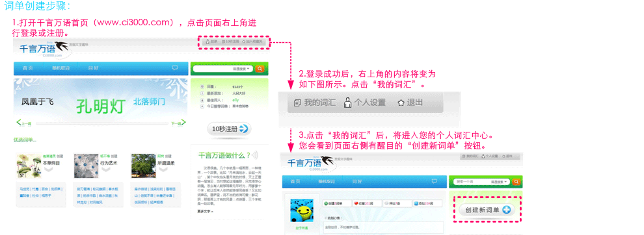Select banner word 凤凰于飞
644x235 pixels.
pyautogui.click(x=37, y=101)
